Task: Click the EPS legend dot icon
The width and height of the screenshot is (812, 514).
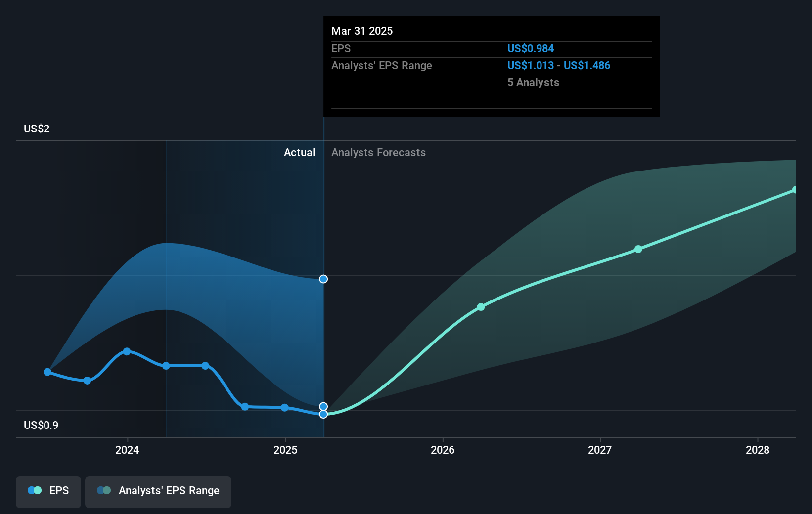Action: point(34,490)
